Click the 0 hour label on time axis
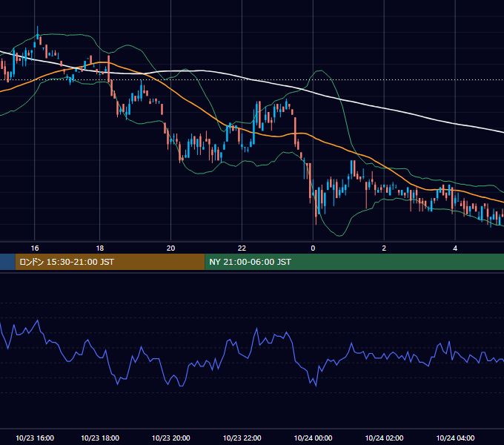 (x=313, y=248)
